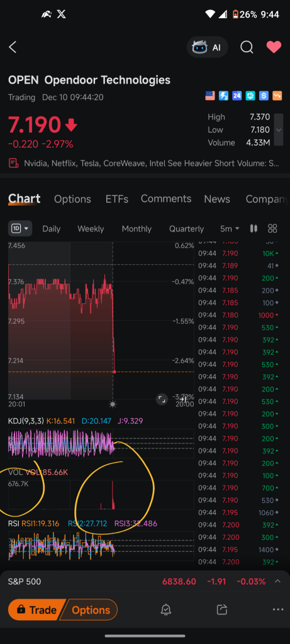
Task: Switch to the Options tab
Action: click(72, 199)
